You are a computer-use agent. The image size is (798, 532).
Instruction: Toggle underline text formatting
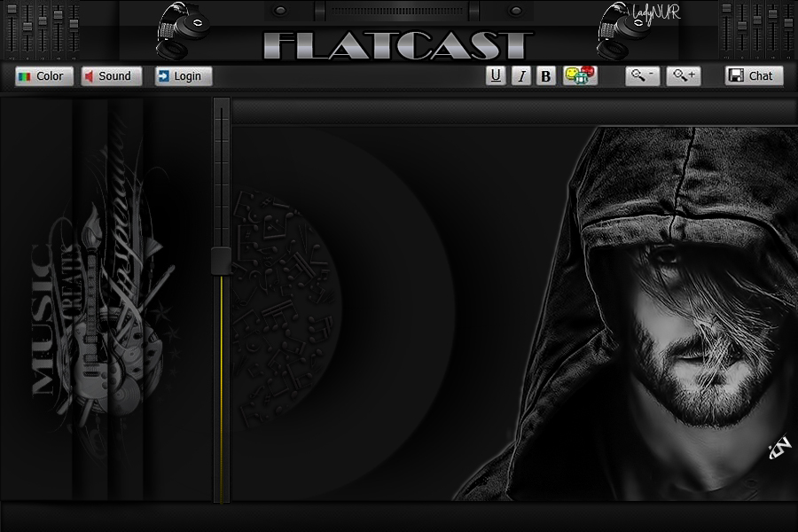point(496,76)
